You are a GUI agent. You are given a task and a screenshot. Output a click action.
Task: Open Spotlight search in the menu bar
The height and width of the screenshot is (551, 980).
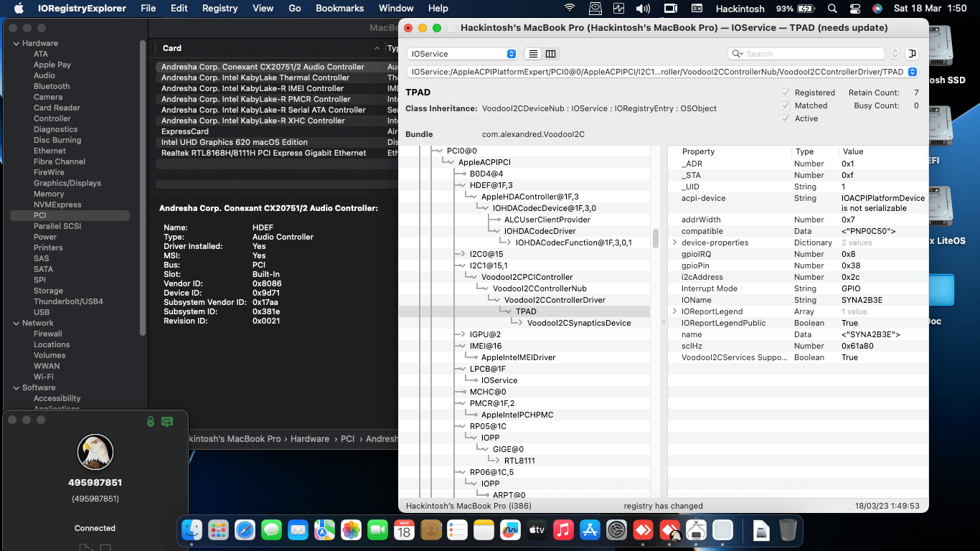[x=832, y=9]
